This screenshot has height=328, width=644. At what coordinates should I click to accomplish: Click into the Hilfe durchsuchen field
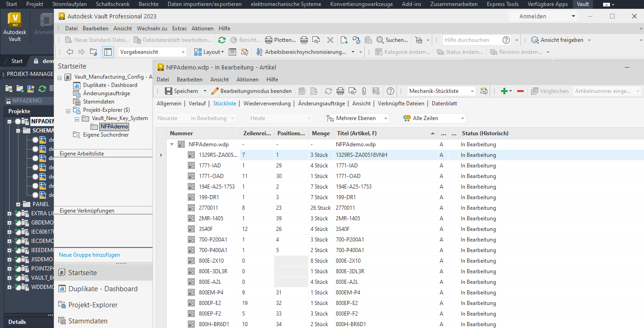pyautogui.click(x=472, y=40)
